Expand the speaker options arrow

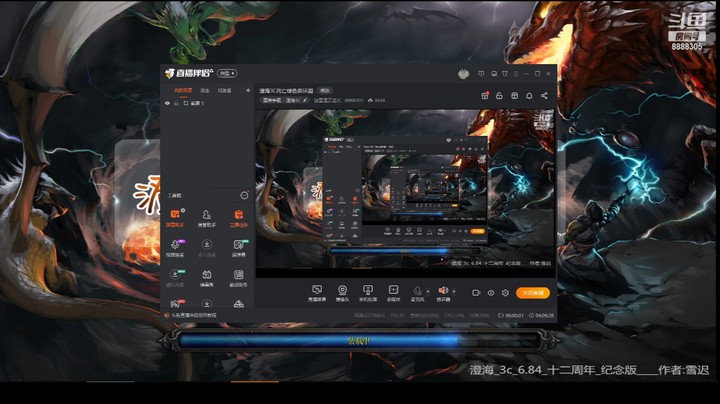(x=454, y=291)
